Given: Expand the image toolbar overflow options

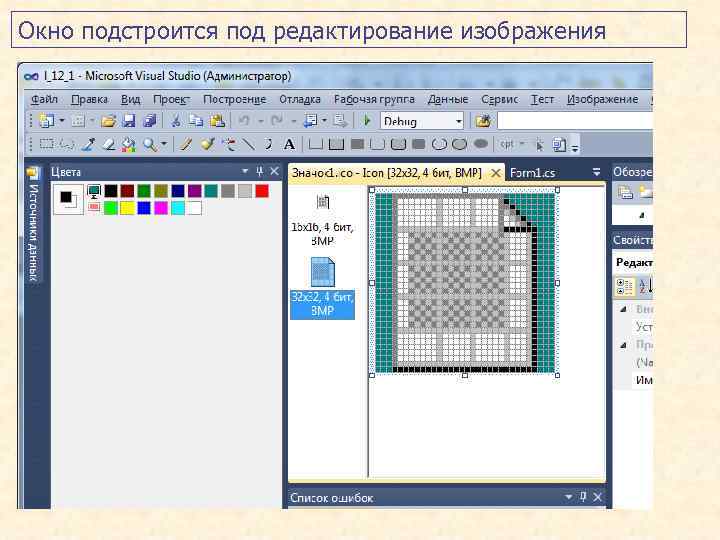Looking at the screenshot, I should [574, 147].
